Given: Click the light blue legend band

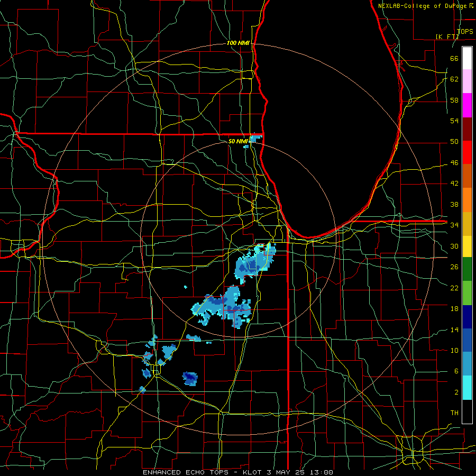Looking at the screenshot, I should 467,364.
